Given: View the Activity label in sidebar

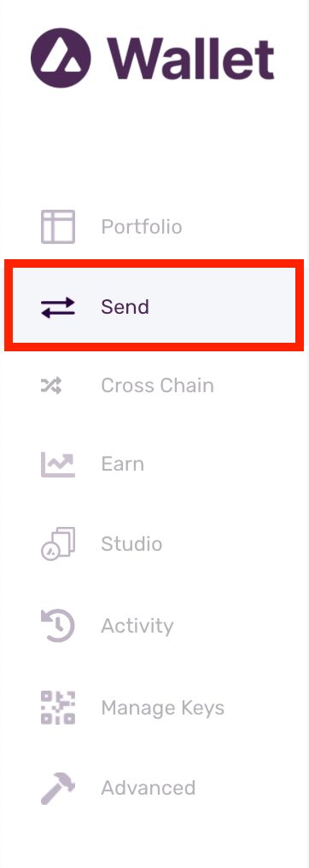Looking at the screenshot, I should [137, 626].
